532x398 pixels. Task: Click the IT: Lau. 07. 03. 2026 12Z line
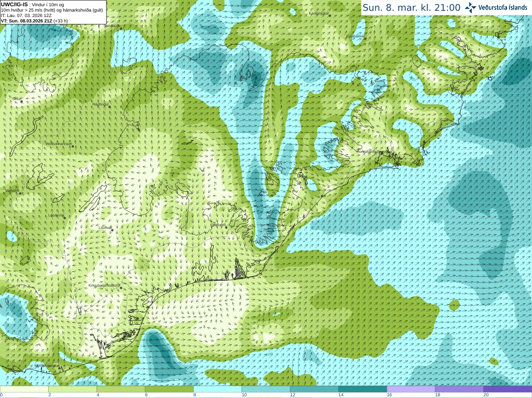[26, 15]
